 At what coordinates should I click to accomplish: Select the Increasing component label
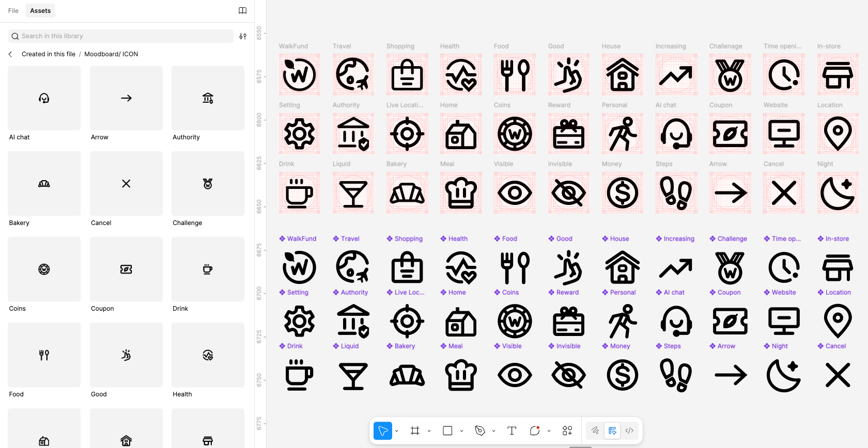coord(675,239)
